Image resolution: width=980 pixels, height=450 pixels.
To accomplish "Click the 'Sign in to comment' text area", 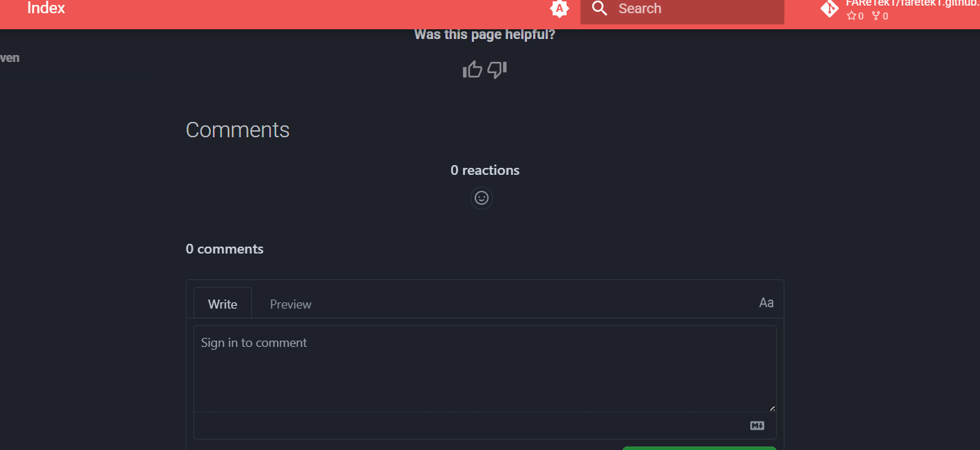I will [x=484, y=368].
